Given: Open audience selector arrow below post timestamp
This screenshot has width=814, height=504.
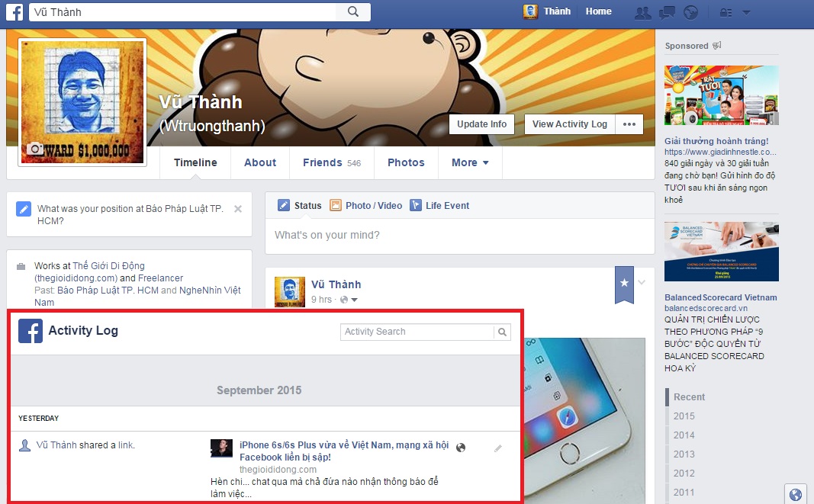Looking at the screenshot, I should [355, 299].
